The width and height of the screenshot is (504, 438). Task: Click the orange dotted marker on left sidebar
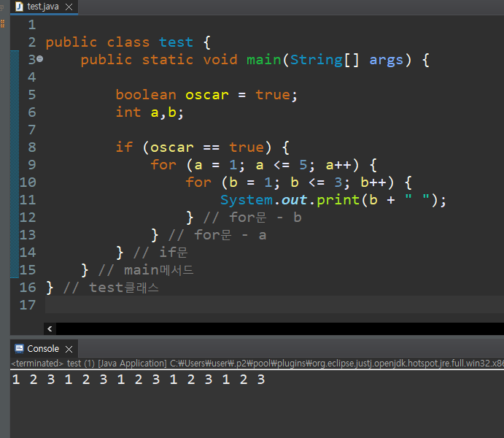tap(3, 23)
